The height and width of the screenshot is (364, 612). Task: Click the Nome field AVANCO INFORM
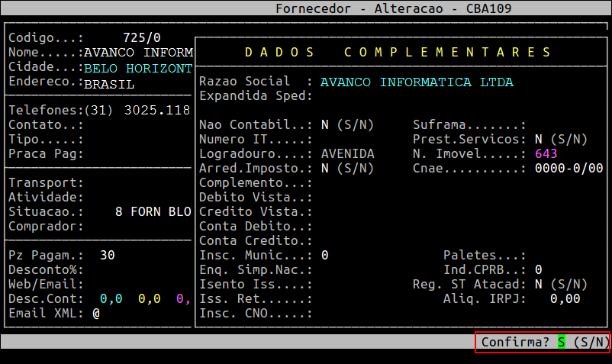(137, 53)
